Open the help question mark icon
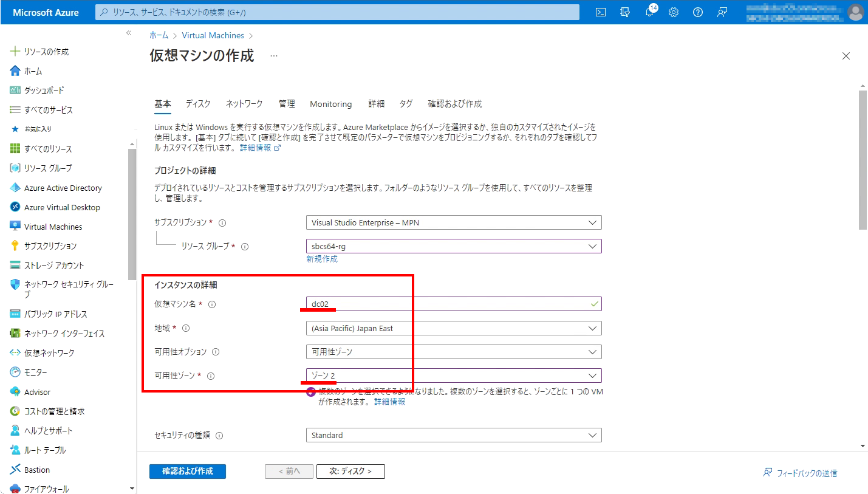The width and height of the screenshot is (868, 494). (698, 12)
